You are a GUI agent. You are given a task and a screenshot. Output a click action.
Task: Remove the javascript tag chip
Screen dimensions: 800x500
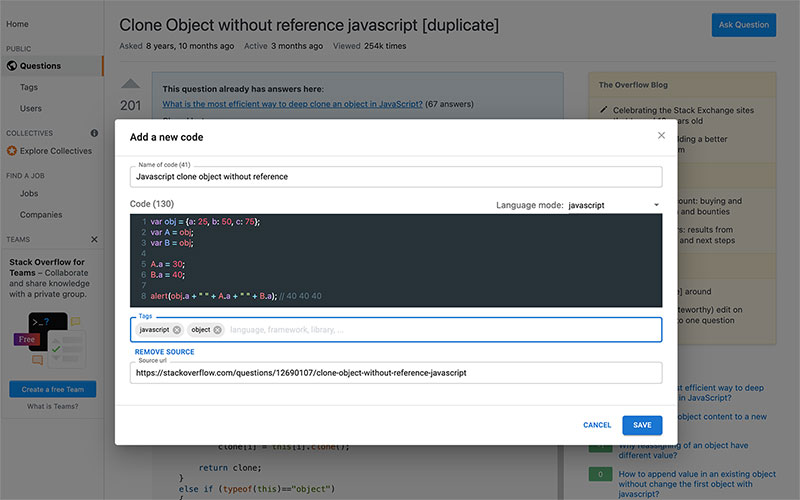[177, 330]
